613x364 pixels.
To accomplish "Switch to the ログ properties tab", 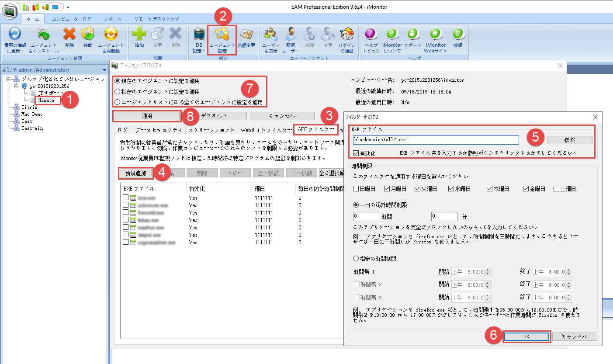I will [123, 130].
